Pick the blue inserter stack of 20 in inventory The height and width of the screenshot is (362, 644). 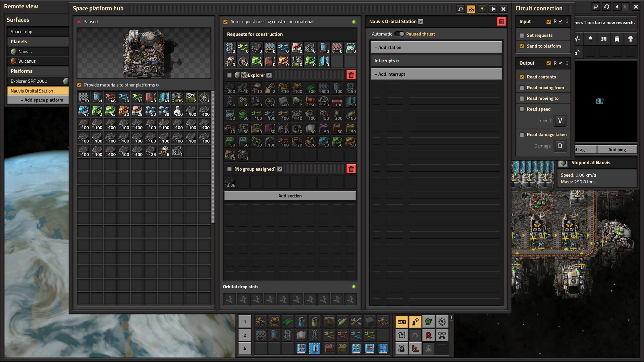click(x=124, y=98)
